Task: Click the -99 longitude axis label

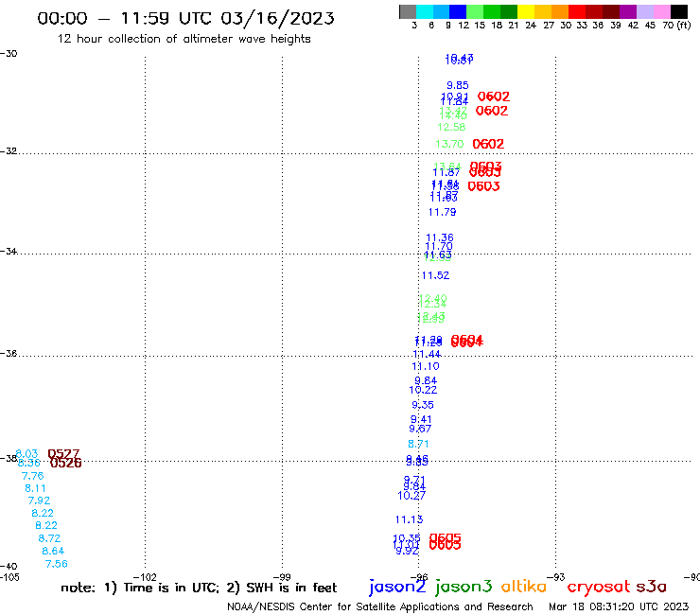Action: click(282, 577)
